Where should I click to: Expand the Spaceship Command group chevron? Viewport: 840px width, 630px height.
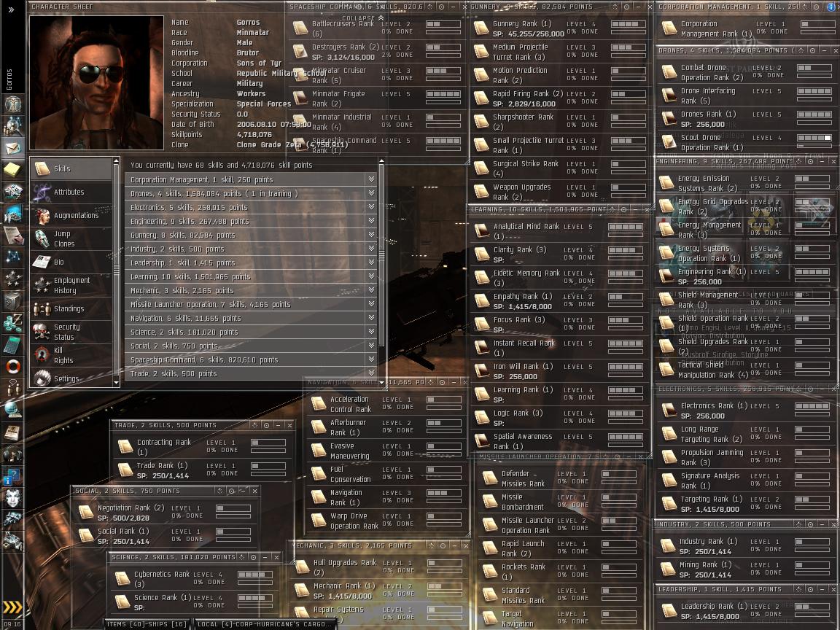(x=371, y=359)
